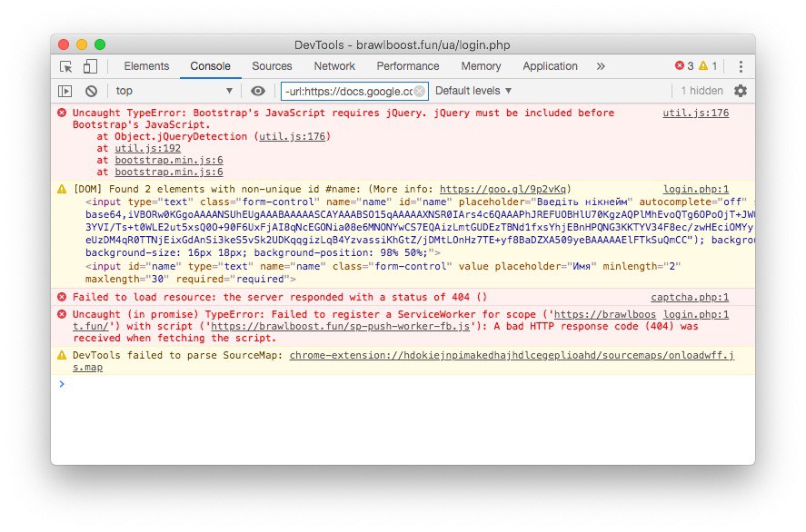Follow the goo.gl/9p2vKg more info link
The image size is (806, 532).
pos(503,190)
